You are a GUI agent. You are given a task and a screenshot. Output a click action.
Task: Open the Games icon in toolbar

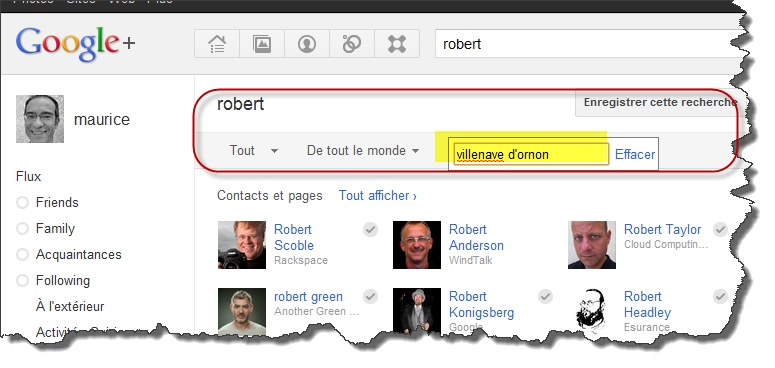[x=397, y=44]
